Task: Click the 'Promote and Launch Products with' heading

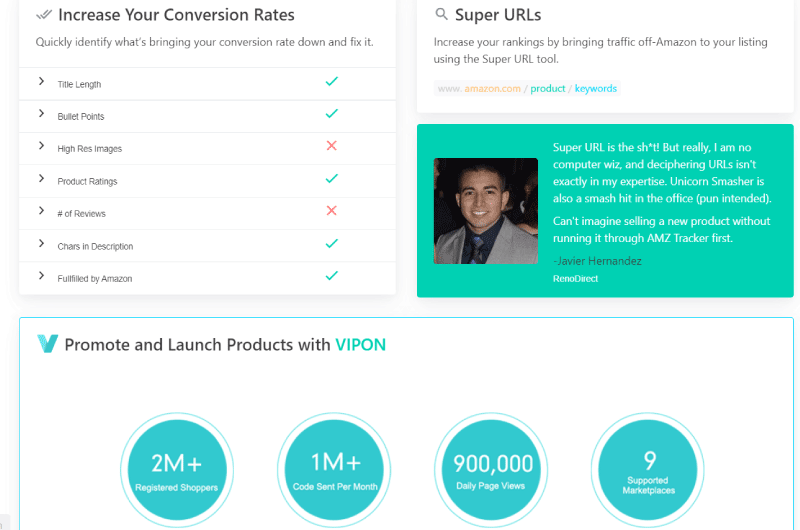Action: point(197,345)
